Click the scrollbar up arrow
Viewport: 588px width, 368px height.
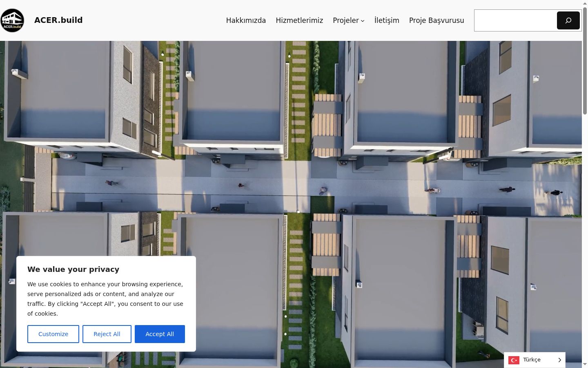point(585,3)
